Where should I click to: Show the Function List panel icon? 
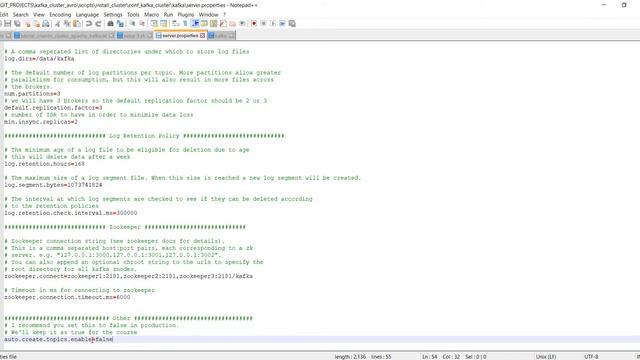pyautogui.click(x=223, y=24)
